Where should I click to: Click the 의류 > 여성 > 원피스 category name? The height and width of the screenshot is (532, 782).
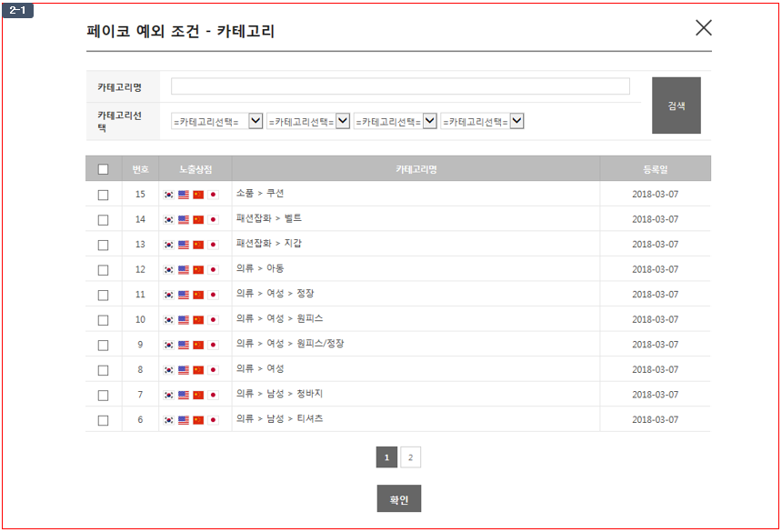click(x=280, y=318)
